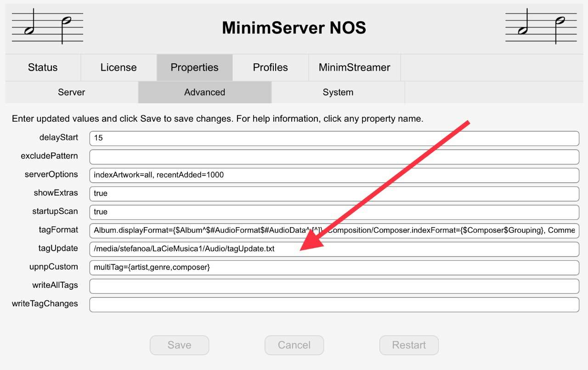Click the Cancel button
The image size is (588, 370).
click(x=294, y=345)
